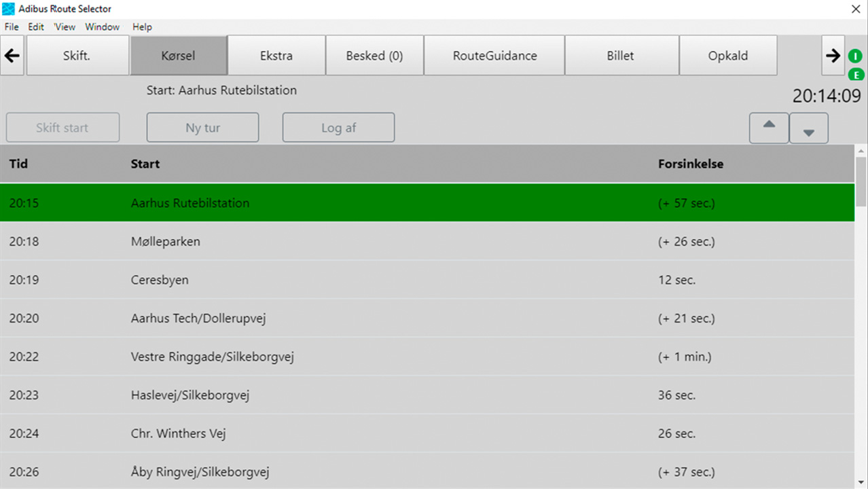Image resolution: width=868 pixels, height=489 pixels.
Task: Click the (+ 37 sec.) delay value
Action: click(x=687, y=471)
